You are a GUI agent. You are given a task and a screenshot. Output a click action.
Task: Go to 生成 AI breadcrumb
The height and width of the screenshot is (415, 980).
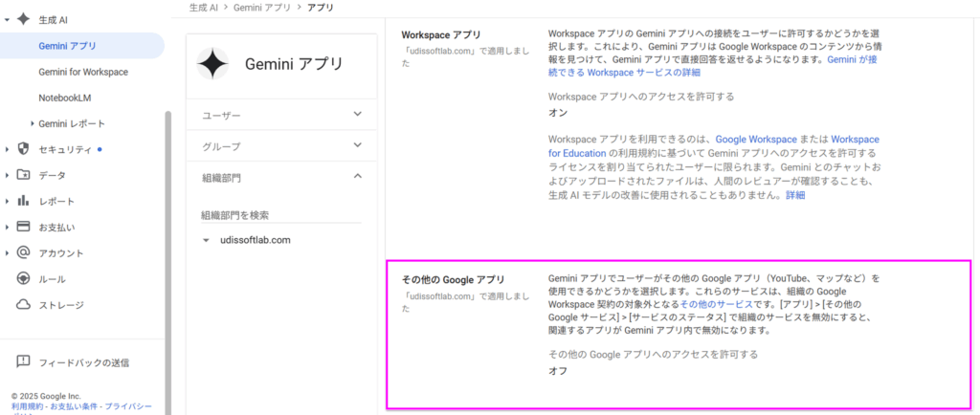(203, 8)
